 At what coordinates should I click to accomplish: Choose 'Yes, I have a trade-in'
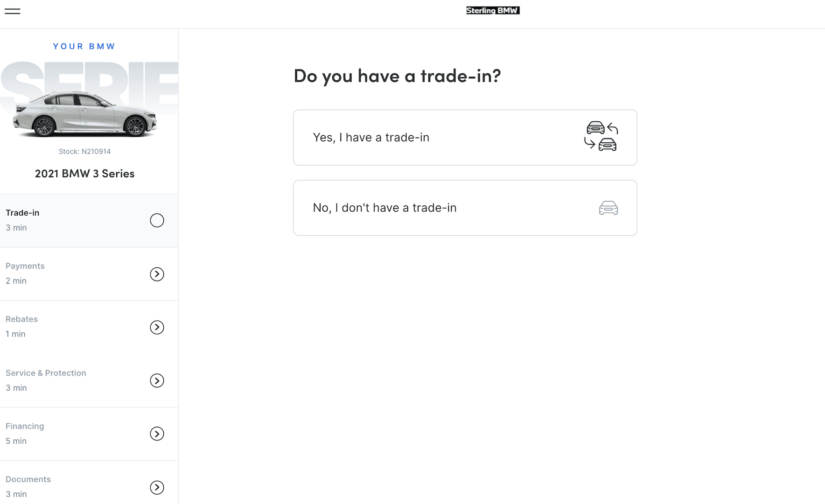(x=465, y=137)
